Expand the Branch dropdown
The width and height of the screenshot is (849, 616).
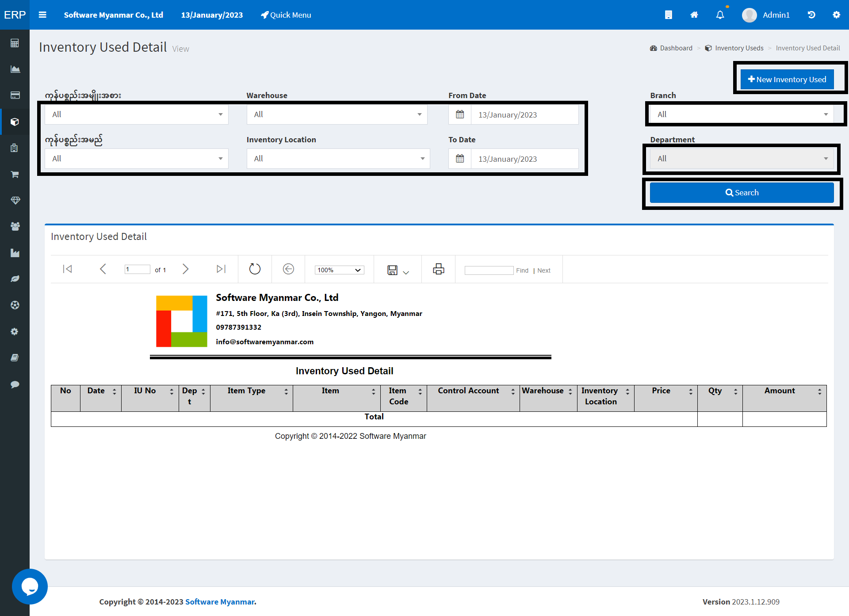click(742, 114)
